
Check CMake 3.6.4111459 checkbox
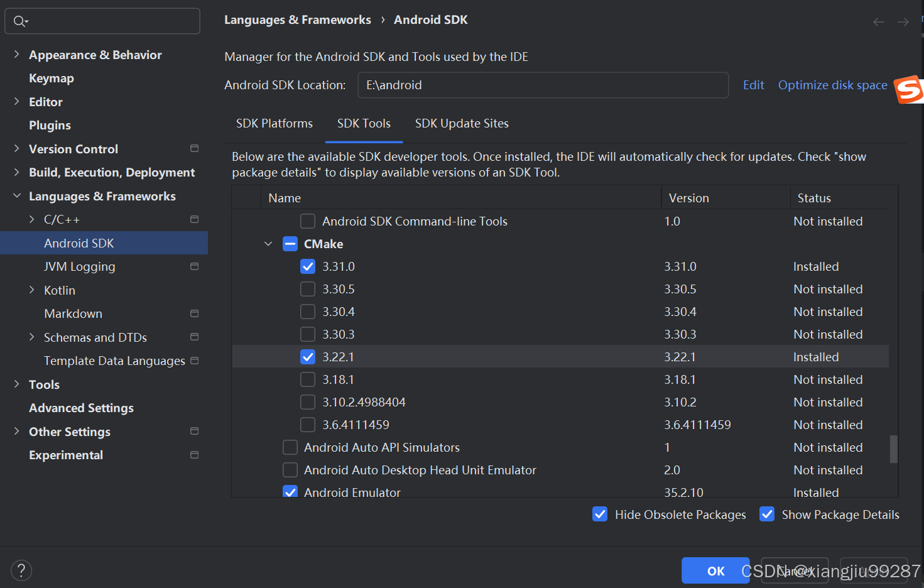coord(308,425)
